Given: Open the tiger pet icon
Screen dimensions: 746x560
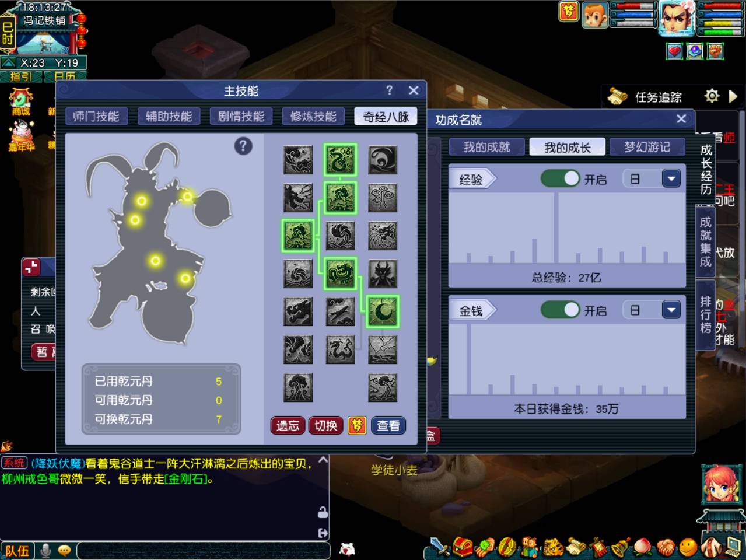Looking at the screenshot, I should pos(552,547).
